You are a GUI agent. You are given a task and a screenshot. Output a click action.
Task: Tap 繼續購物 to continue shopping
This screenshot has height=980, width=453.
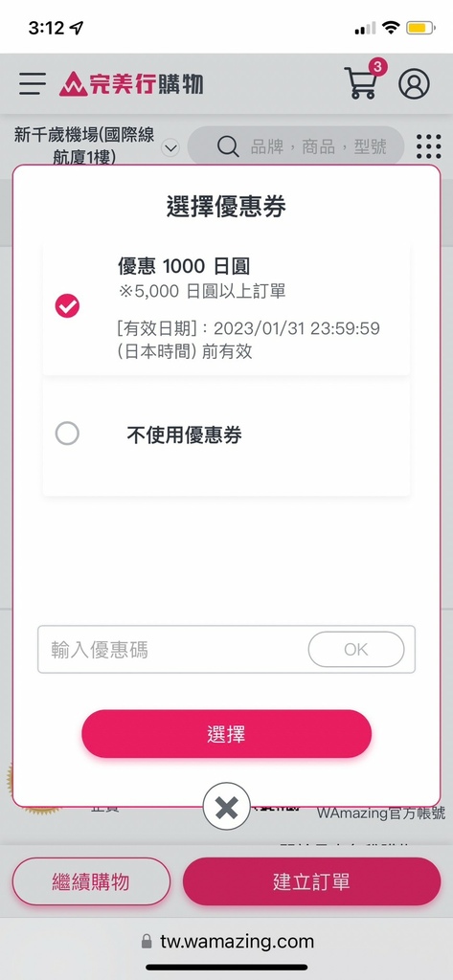click(x=91, y=881)
